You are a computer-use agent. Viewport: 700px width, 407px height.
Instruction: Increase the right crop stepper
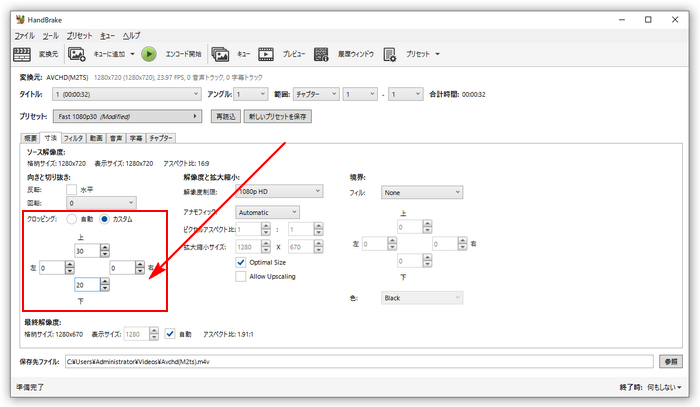coord(140,264)
